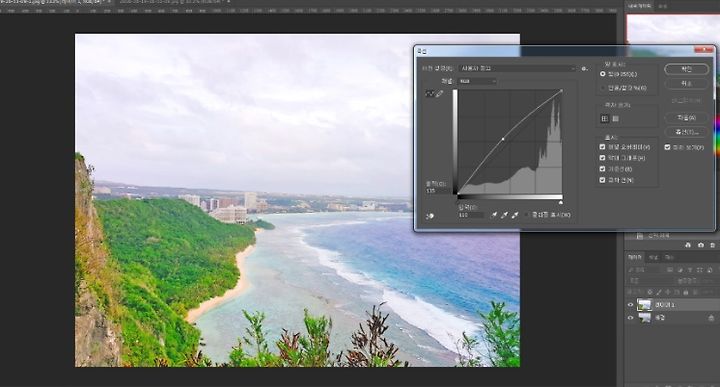Click the History panel trash icon
The width and height of the screenshot is (720, 387).
tap(713, 245)
